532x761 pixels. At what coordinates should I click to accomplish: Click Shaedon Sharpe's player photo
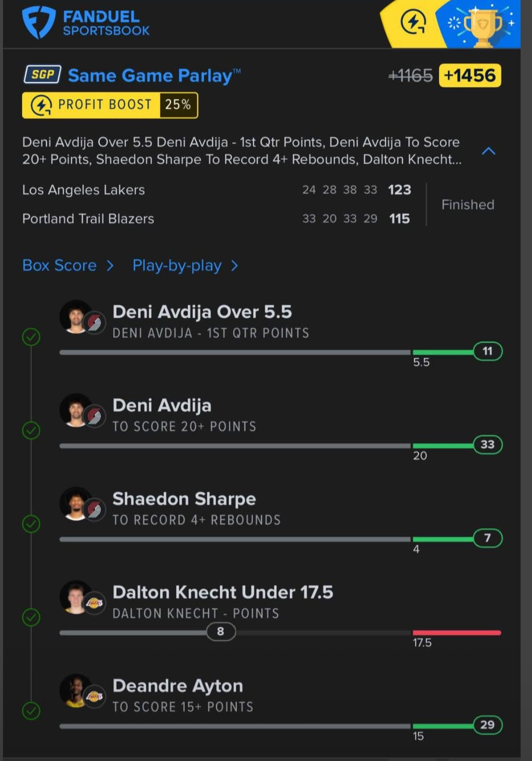(x=76, y=503)
